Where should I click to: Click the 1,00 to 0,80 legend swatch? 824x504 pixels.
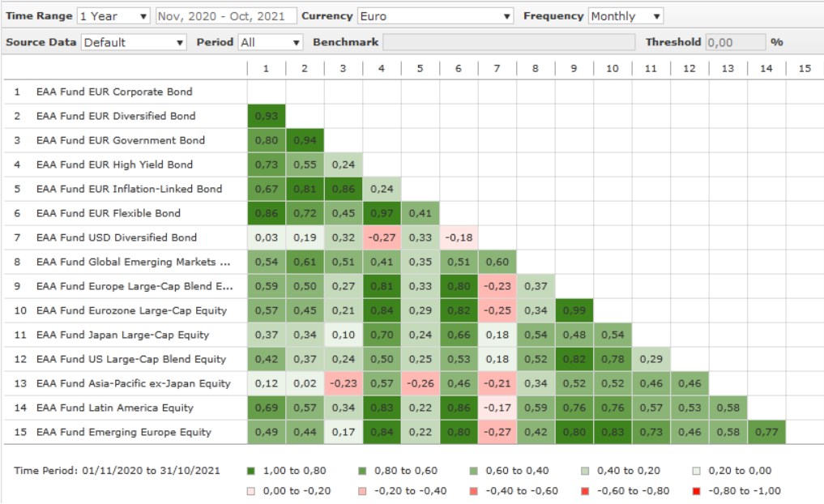click(x=251, y=471)
